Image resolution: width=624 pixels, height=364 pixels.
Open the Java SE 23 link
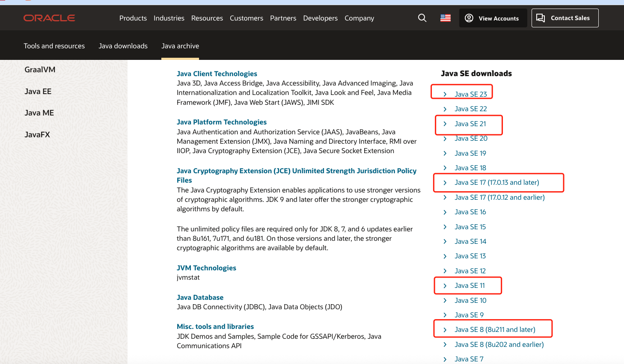(471, 94)
